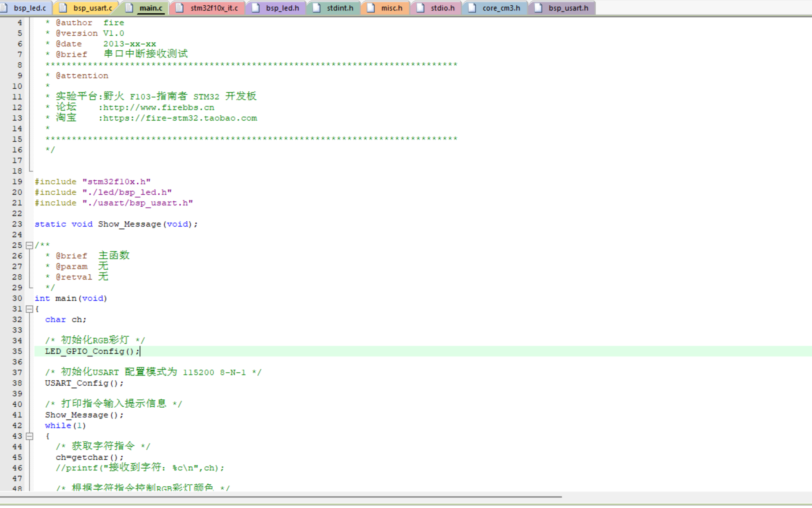812x508 pixels.
Task: Click the @date 2013-xx-xx comment line
Action: tap(101, 44)
